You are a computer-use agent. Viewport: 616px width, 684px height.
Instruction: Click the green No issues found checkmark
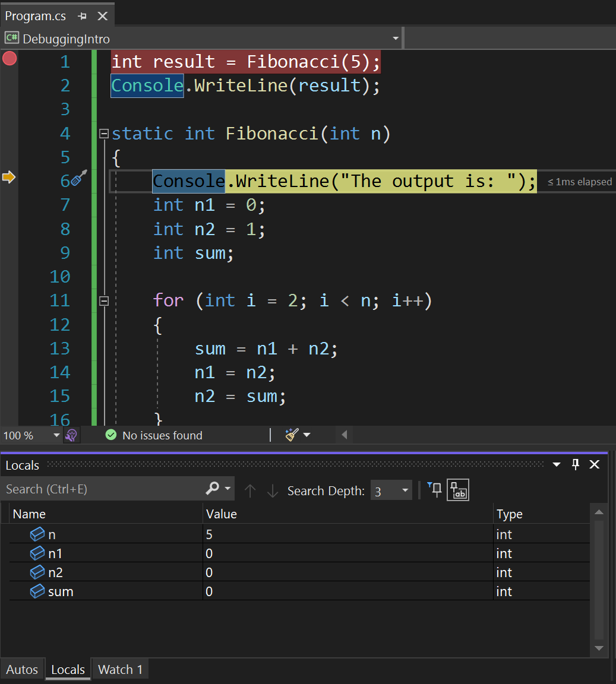coord(111,435)
